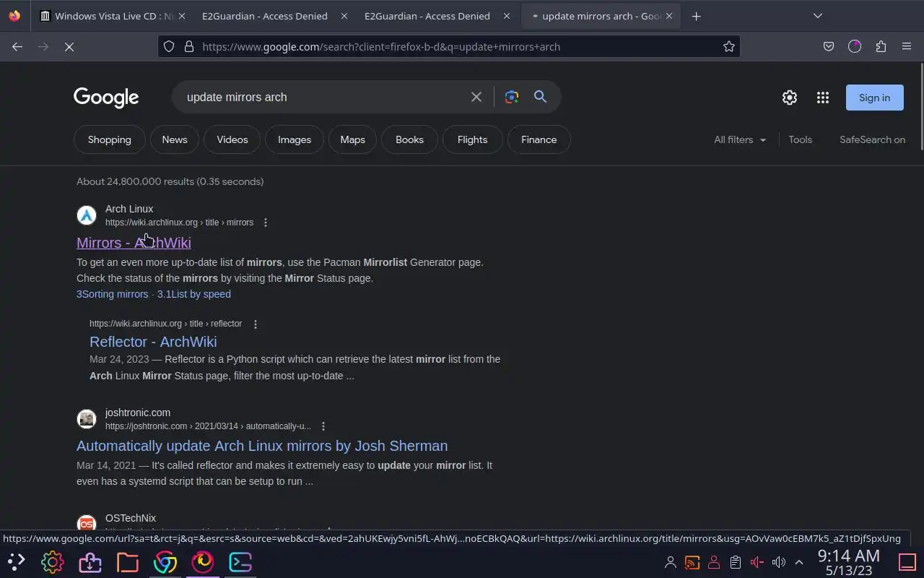The width and height of the screenshot is (924, 578).
Task: Close the second E2Guardian Access Denied tab
Action: tap(506, 16)
